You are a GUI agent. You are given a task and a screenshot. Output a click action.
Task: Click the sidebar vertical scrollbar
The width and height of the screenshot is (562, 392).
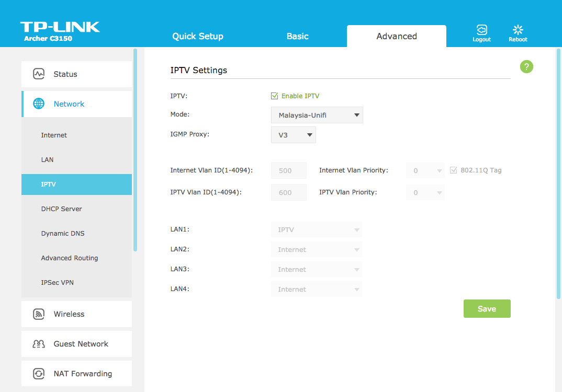[x=135, y=151]
